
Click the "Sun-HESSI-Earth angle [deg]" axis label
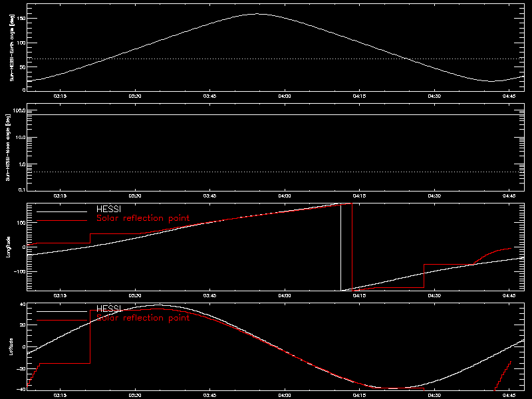[x=12, y=48]
